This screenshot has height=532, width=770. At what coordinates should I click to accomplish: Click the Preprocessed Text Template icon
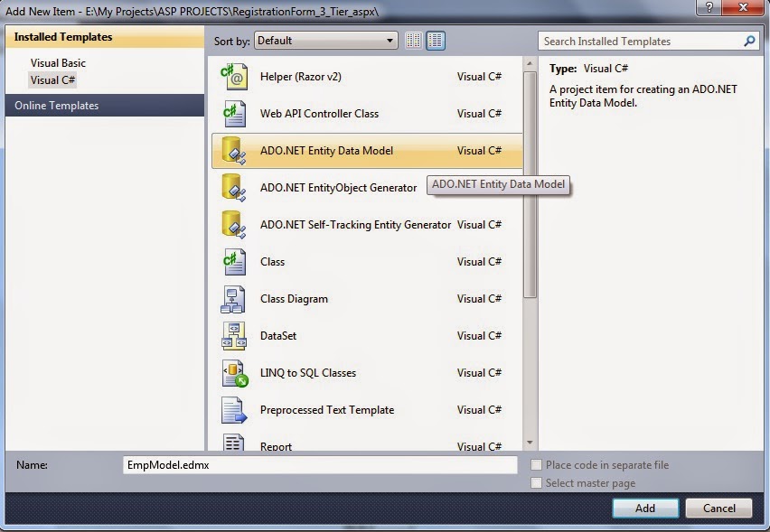[234, 410]
